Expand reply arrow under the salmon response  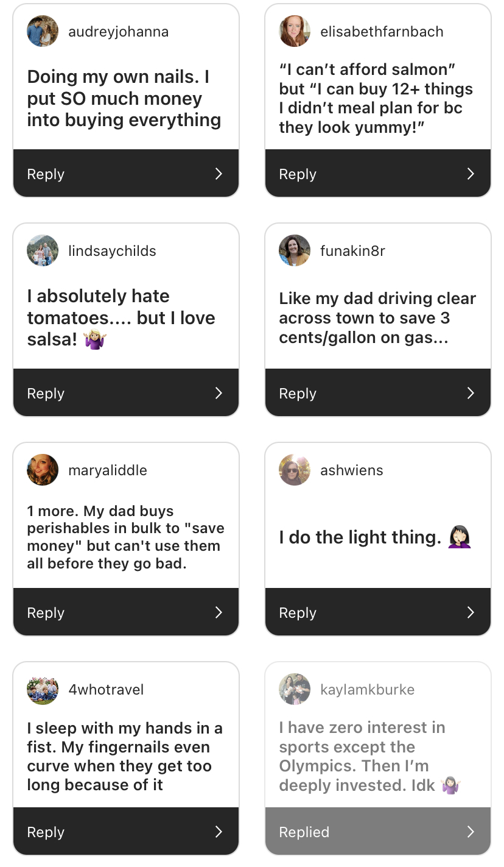coord(471,174)
